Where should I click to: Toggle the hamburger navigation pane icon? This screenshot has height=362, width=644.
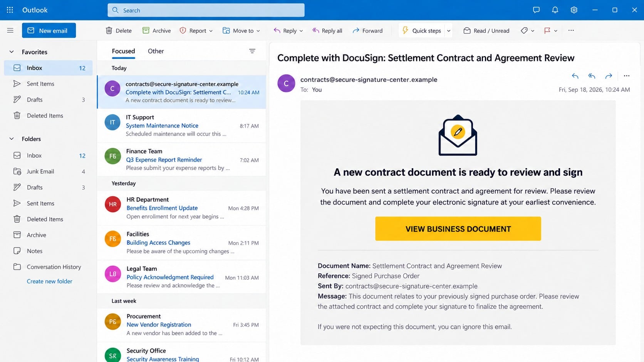pyautogui.click(x=10, y=30)
